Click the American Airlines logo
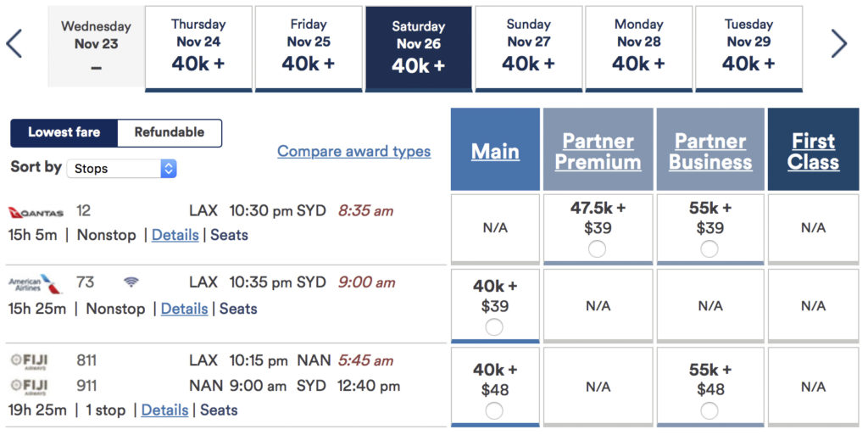 click(x=36, y=284)
